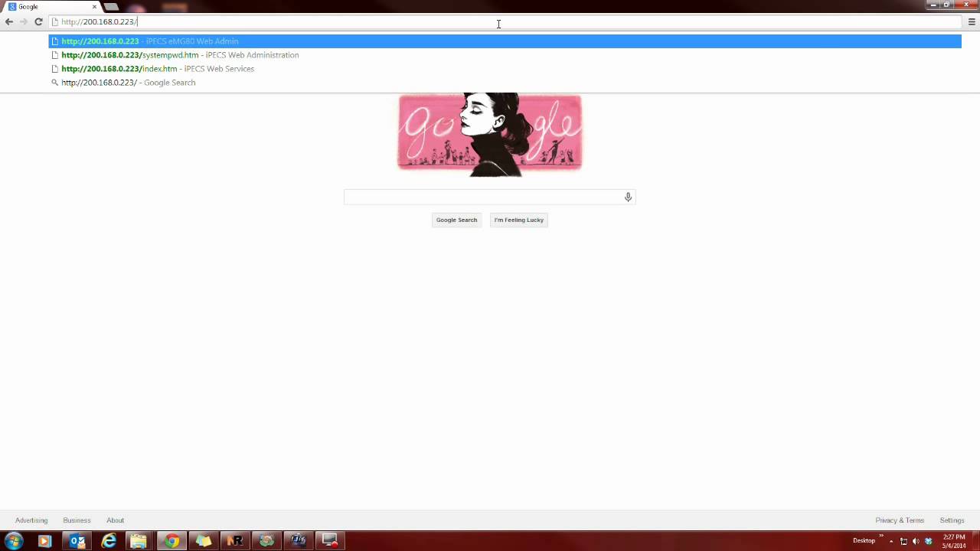
Task: Click the address bar with 200.168.0.223 URL
Action: click(505, 21)
